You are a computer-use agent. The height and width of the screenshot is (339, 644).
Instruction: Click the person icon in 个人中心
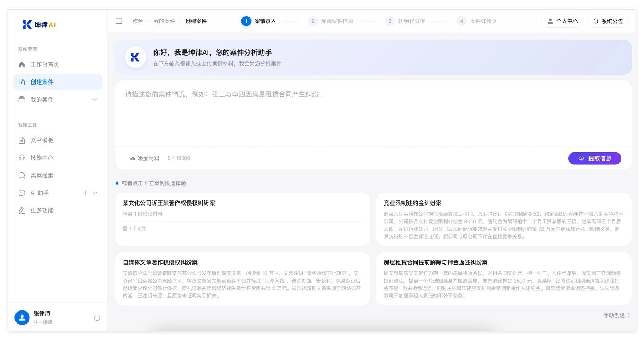[550, 21]
